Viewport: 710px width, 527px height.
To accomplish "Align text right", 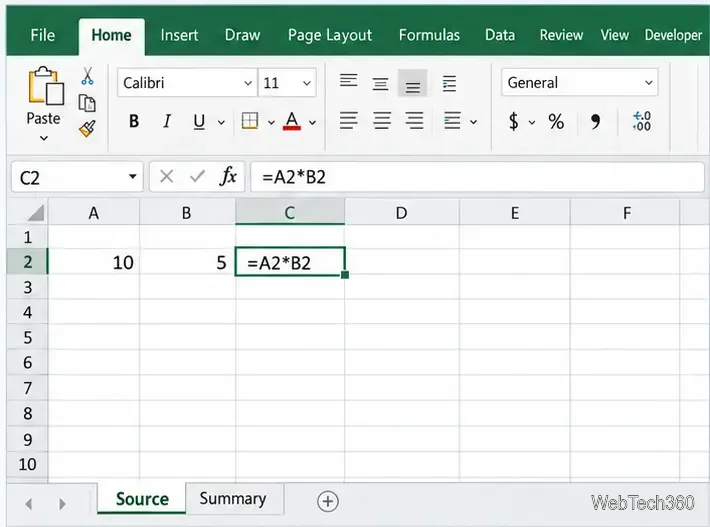I will pos(414,121).
